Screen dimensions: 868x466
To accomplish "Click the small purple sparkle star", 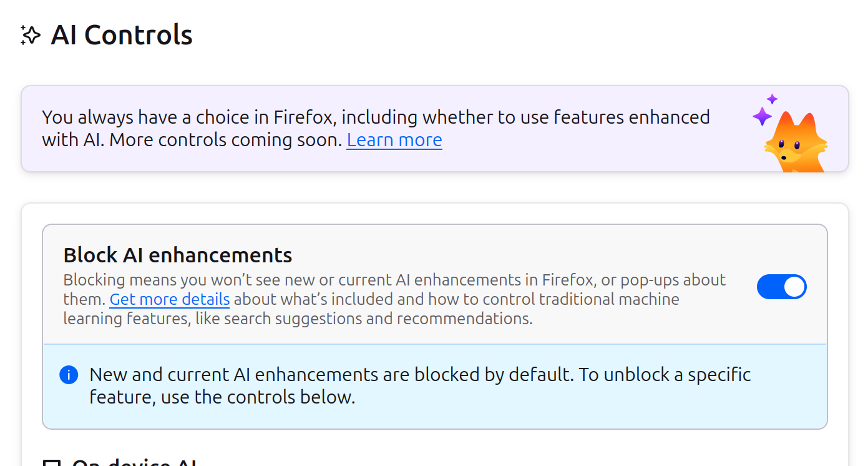I will [773, 99].
